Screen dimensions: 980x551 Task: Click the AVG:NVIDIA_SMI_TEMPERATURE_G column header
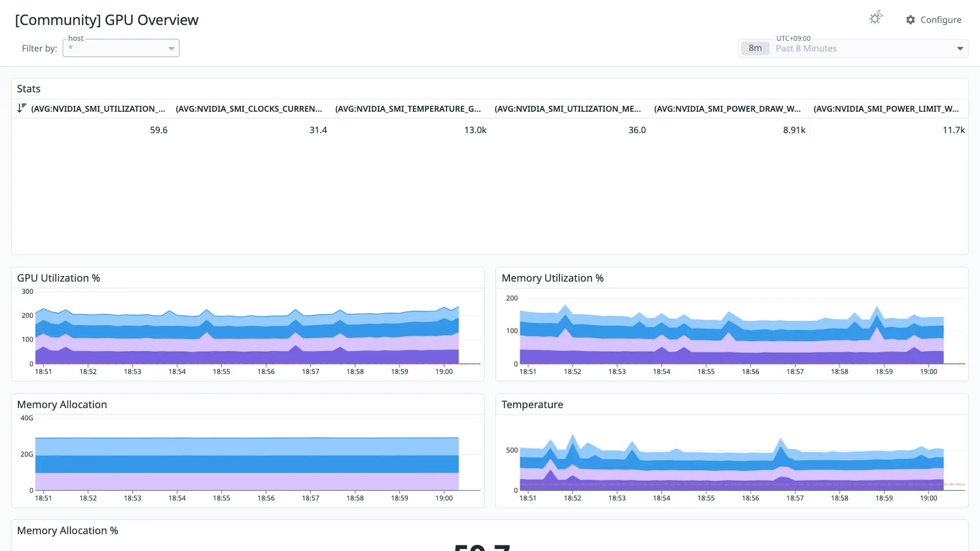(x=408, y=109)
